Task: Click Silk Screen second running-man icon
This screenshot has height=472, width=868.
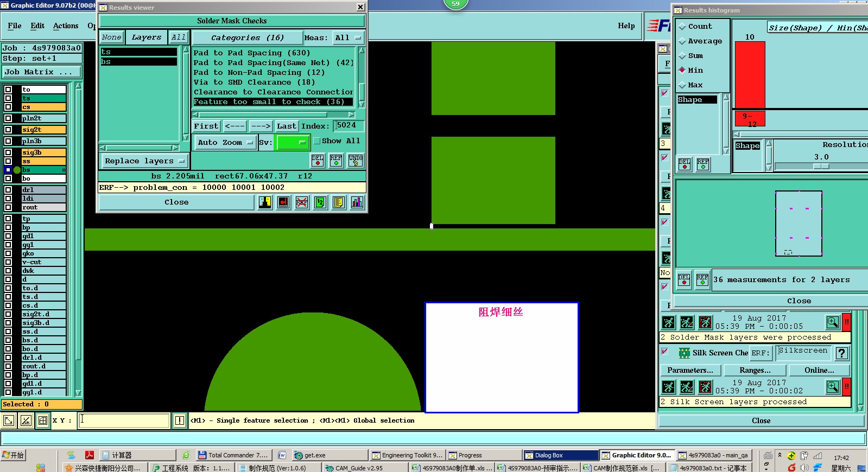Action: pyautogui.click(x=687, y=387)
